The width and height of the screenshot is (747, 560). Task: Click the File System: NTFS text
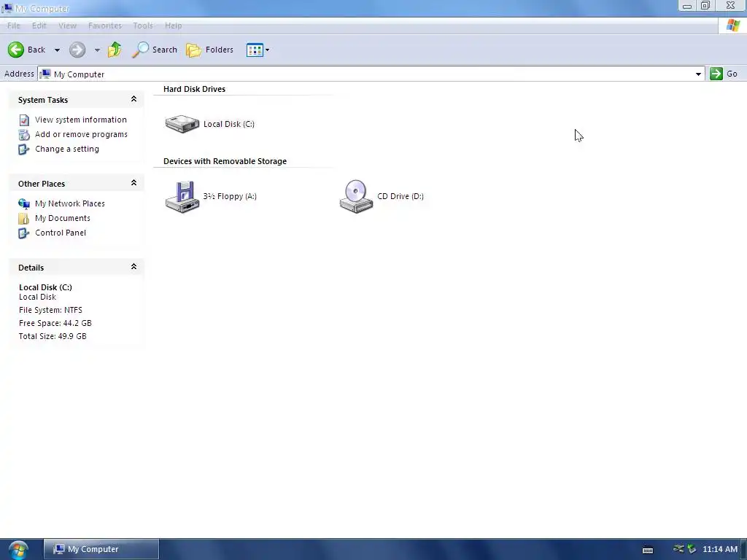click(x=50, y=310)
